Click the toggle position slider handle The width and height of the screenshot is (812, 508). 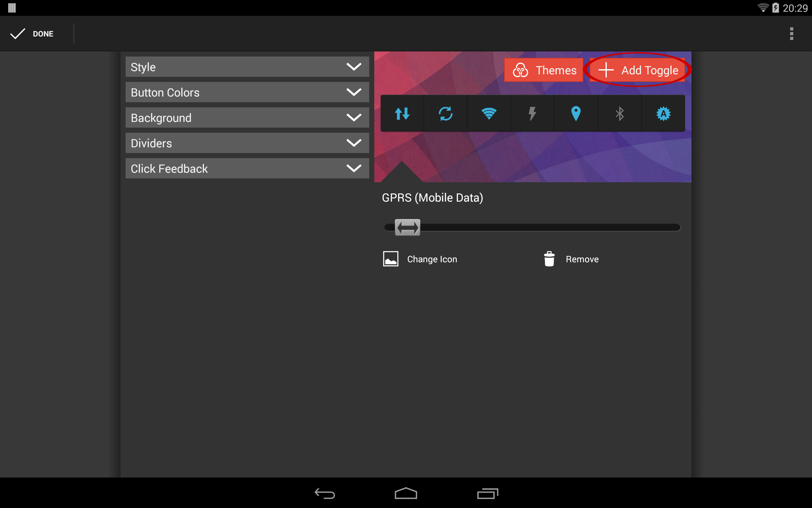(407, 227)
